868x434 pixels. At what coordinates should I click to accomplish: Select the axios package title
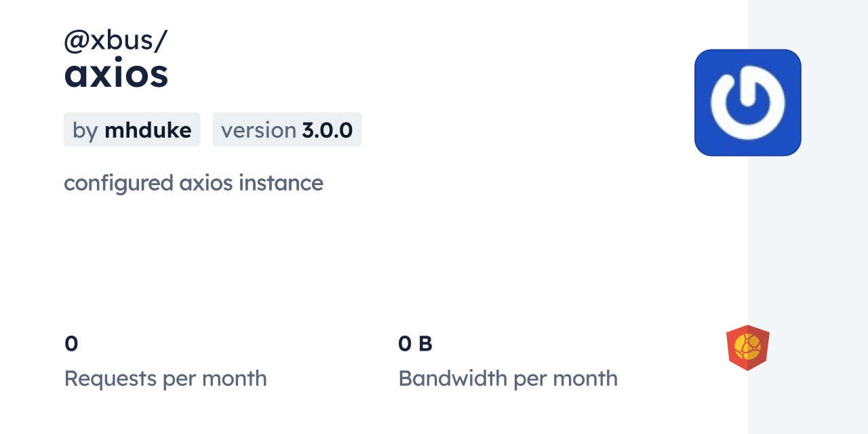pos(116,75)
